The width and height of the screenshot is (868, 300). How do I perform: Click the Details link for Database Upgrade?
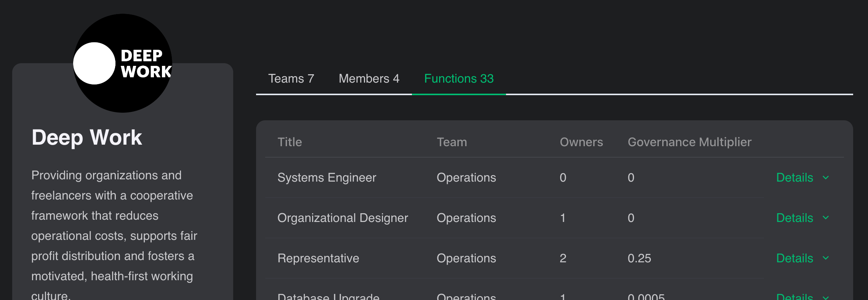(x=794, y=296)
